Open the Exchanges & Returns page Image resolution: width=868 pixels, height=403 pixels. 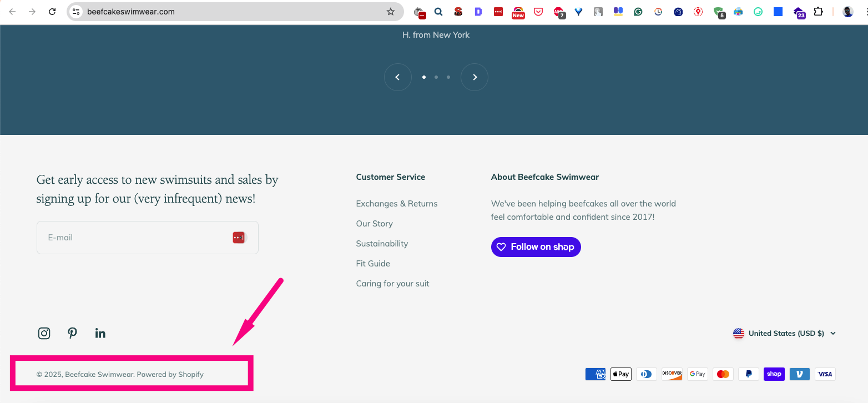[397, 204]
